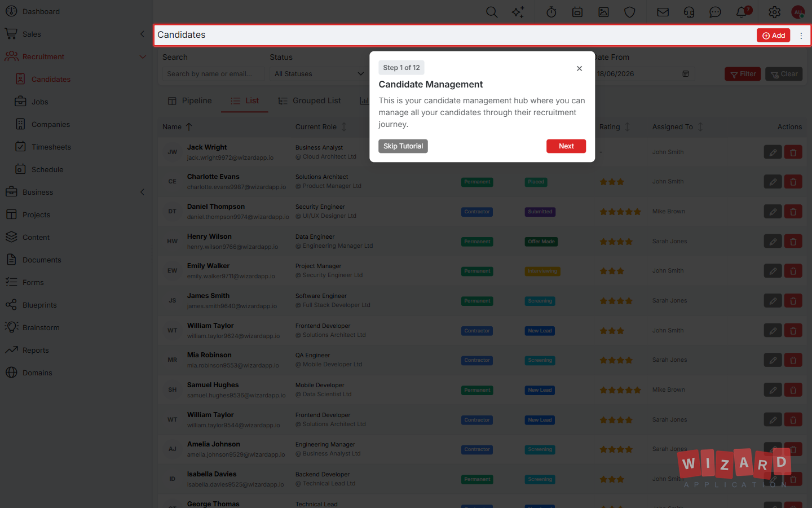Sort by Assigned To column

677,127
